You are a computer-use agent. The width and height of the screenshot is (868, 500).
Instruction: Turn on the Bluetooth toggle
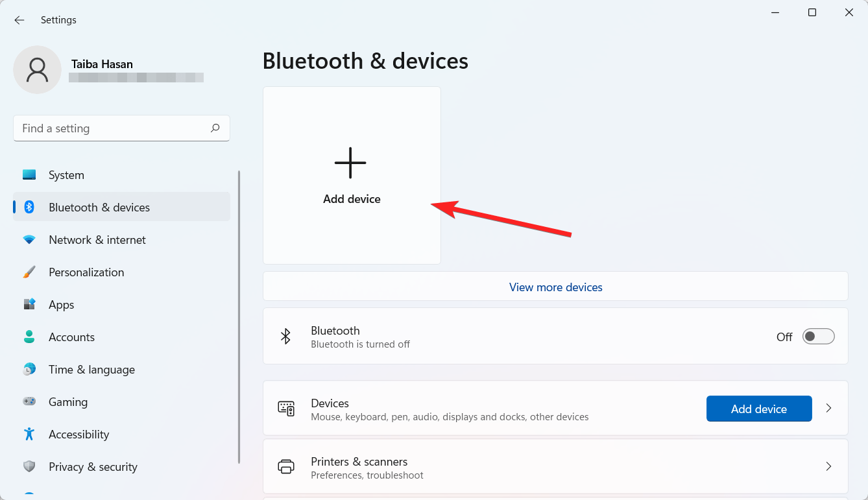pyautogui.click(x=818, y=337)
